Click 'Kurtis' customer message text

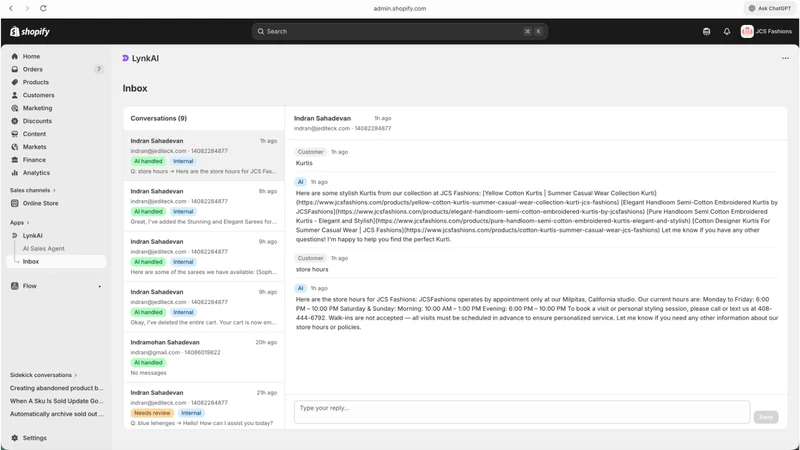coord(304,163)
